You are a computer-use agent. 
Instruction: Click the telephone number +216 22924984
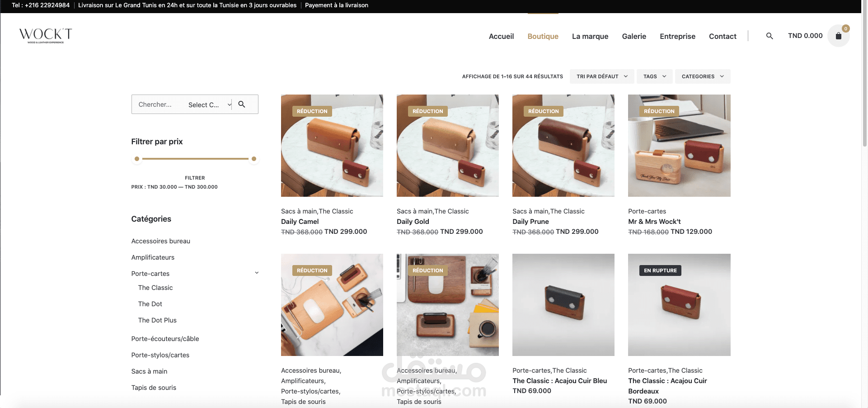[47, 5]
